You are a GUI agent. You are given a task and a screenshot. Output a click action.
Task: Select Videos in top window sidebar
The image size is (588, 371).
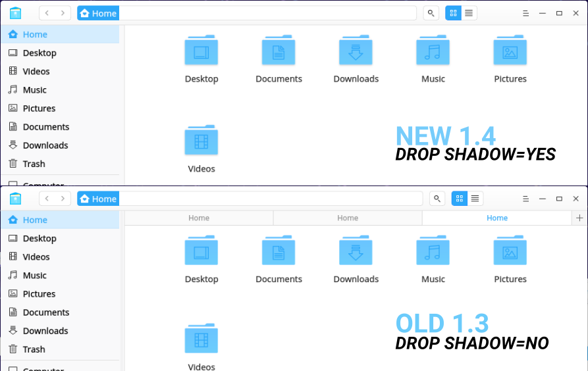coord(60,71)
